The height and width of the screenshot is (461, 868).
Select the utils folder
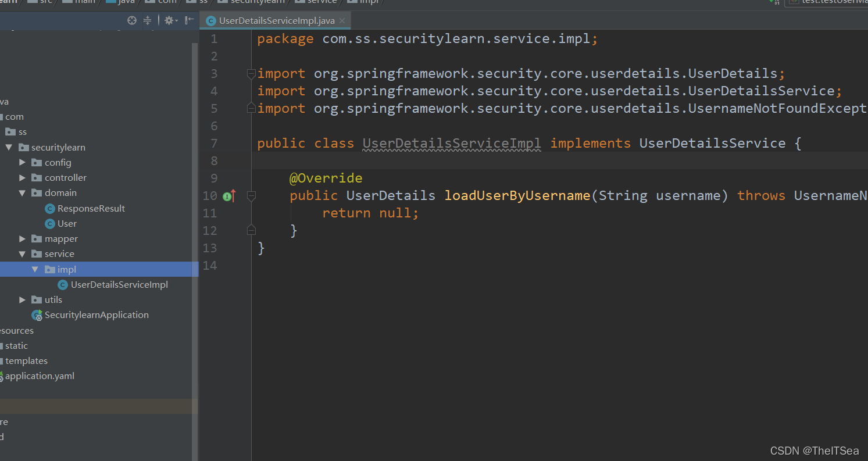pyautogui.click(x=53, y=300)
